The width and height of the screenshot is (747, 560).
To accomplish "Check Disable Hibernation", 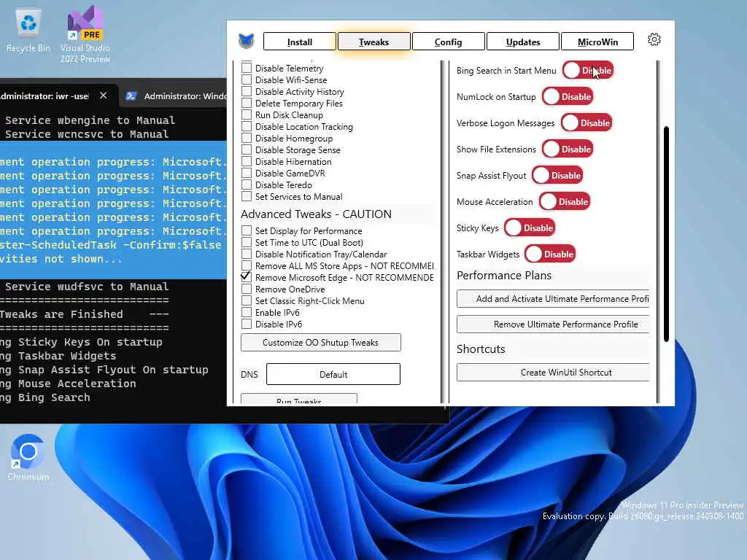I will 247,161.
